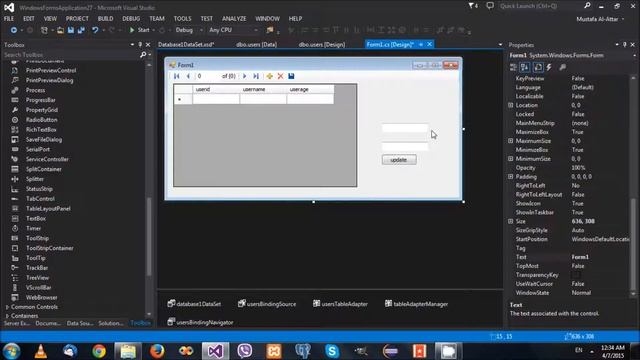The height and width of the screenshot is (360, 640).
Task: Select the usersTableAdapter component
Action: click(340, 304)
